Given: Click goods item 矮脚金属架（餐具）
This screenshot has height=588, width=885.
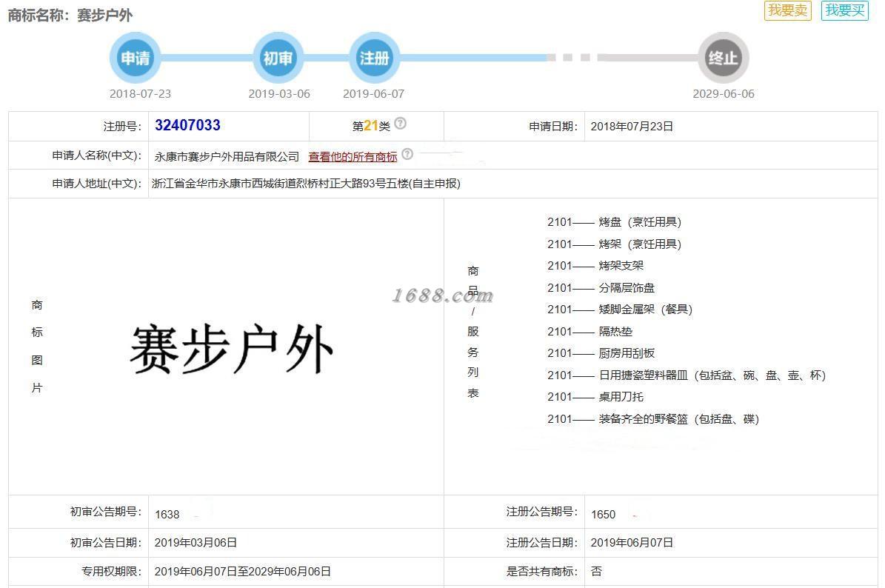Looking at the screenshot, I should coord(645,310).
